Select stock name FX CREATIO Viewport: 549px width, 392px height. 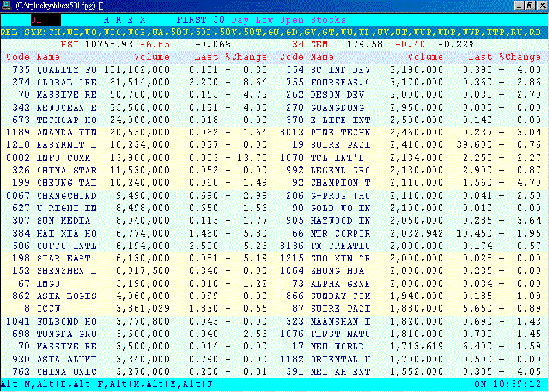341,246
